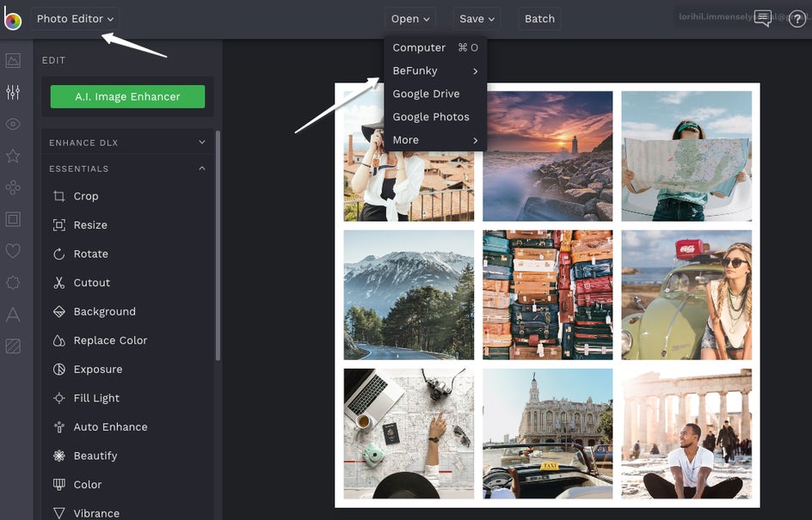Viewport: 812px width, 520px height.
Task: Open the Image Manager sidebar icon
Action: click(x=13, y=60)
